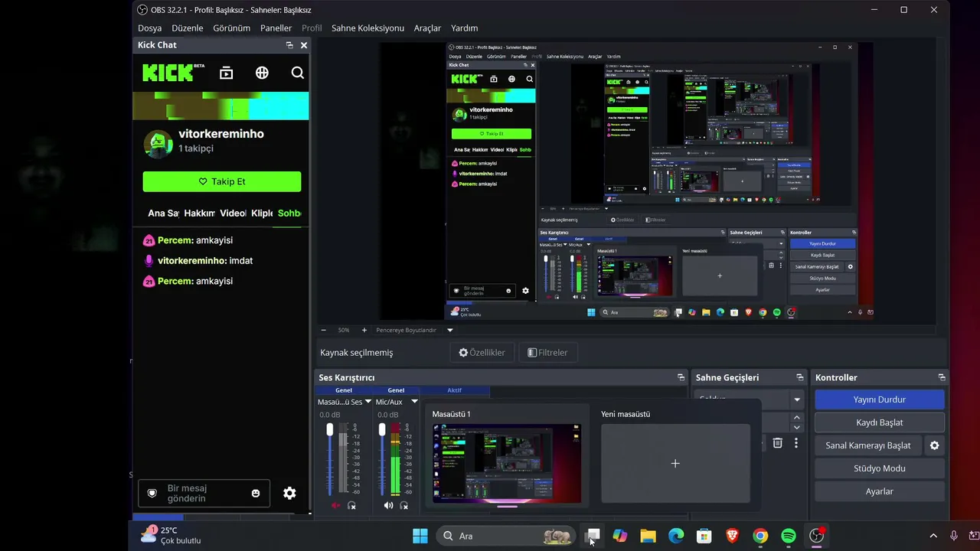
Task: Click Sanal Kamerayı Başlat button
Action: [868, 445]
